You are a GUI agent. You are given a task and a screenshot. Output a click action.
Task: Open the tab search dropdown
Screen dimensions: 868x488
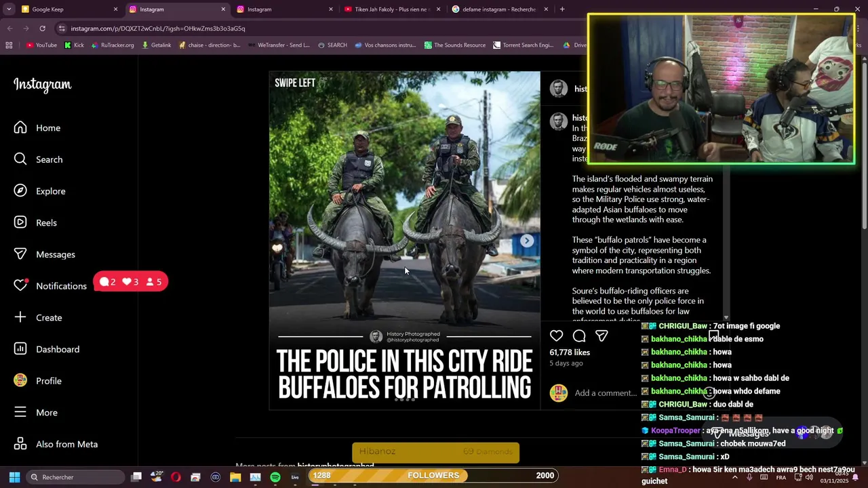(x=9, y=9)
